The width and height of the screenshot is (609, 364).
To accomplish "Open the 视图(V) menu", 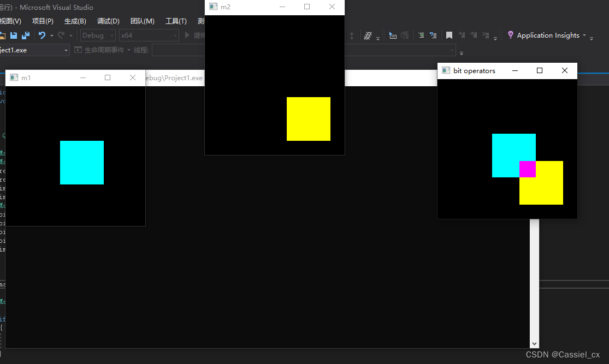I will (10, 21).
